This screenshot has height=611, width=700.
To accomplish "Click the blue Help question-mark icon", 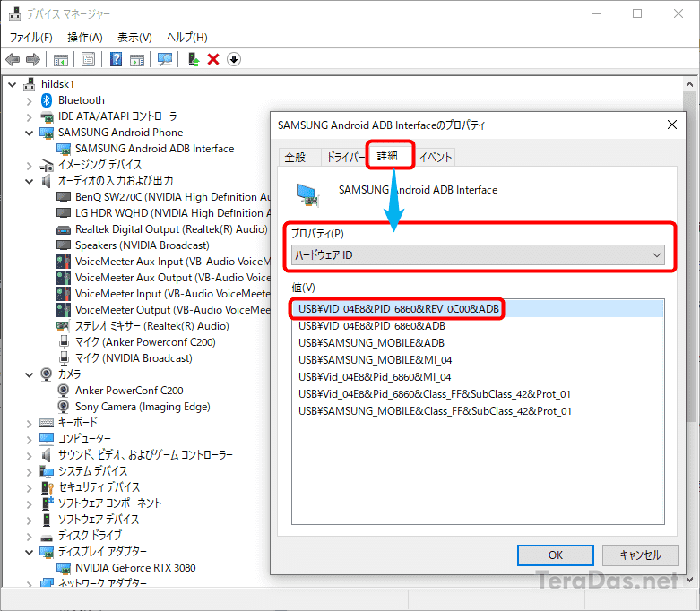I will [x=117, y=59].
